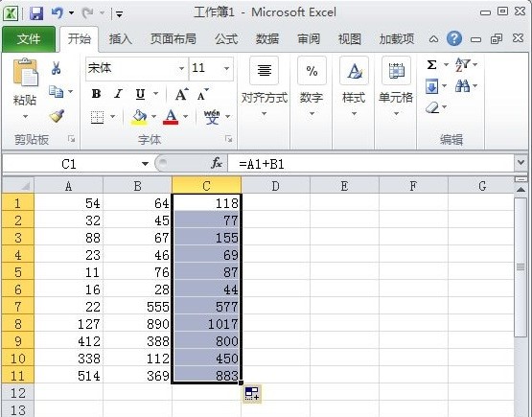532x417 pixels.
Task: Click the Auto Fill Options icon below column C
Action: tap(252, 394)
